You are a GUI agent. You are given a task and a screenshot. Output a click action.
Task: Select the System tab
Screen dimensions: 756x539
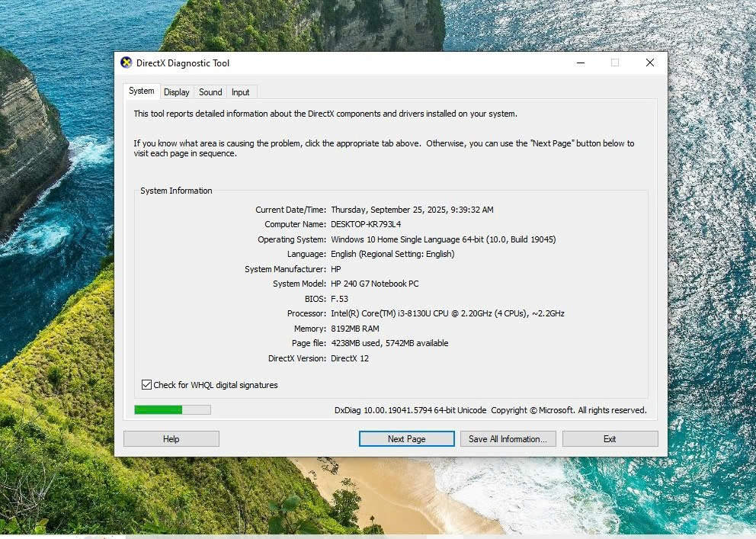tap(141, 91)
